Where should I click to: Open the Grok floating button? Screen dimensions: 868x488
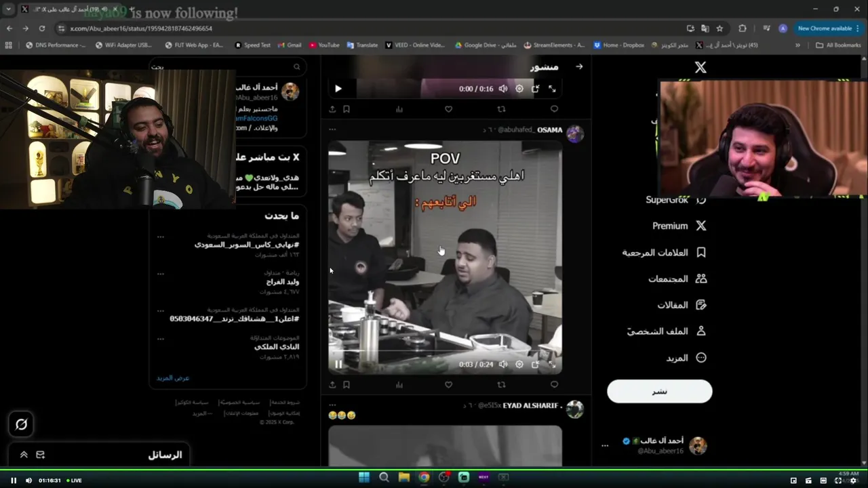(21, 424)
